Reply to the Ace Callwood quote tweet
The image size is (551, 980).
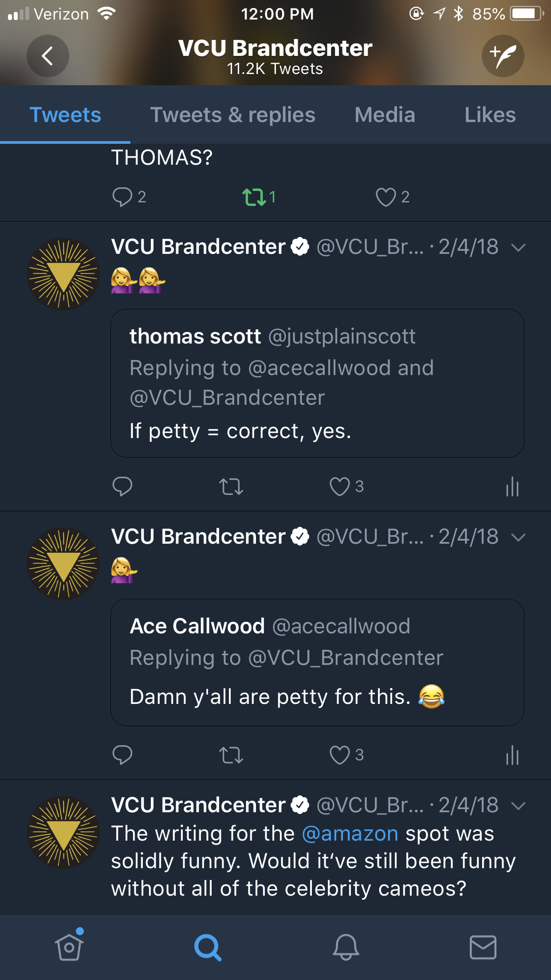pyautogui.click(x=122, y=755)
